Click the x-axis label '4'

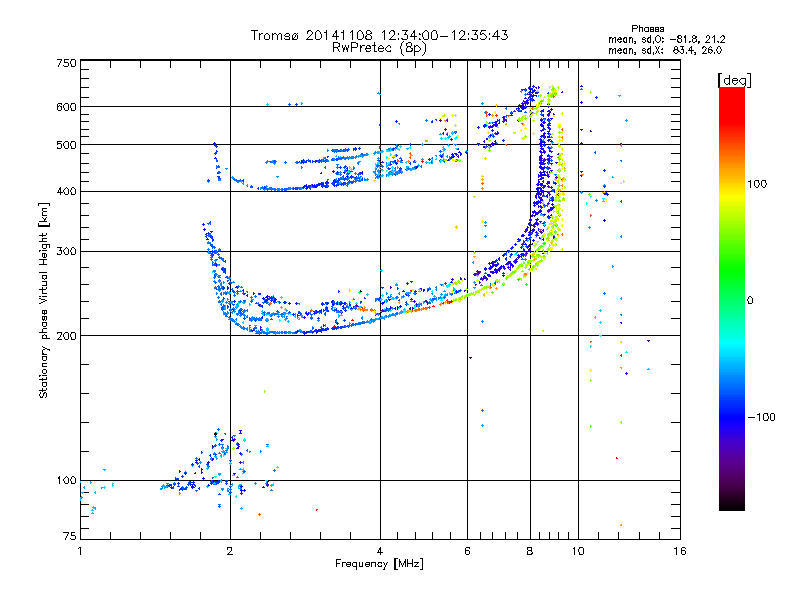[x=380, y=551]
